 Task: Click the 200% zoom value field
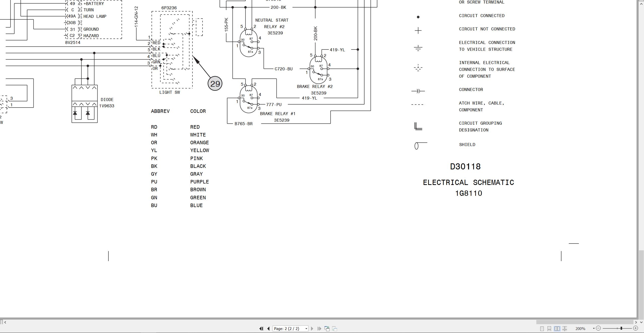580,328
